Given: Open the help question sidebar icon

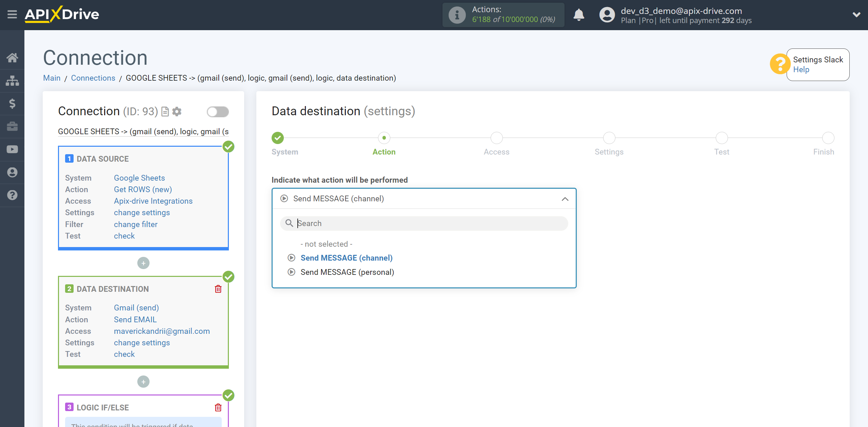Looking at the screenshot, I should (x=12, y=195).
